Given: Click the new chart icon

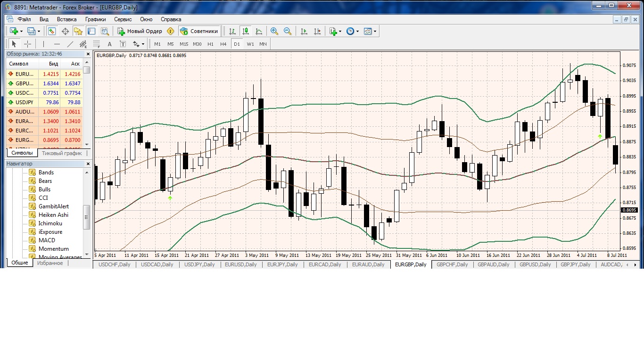Looking at the screenshot, I should click(14, 31).
